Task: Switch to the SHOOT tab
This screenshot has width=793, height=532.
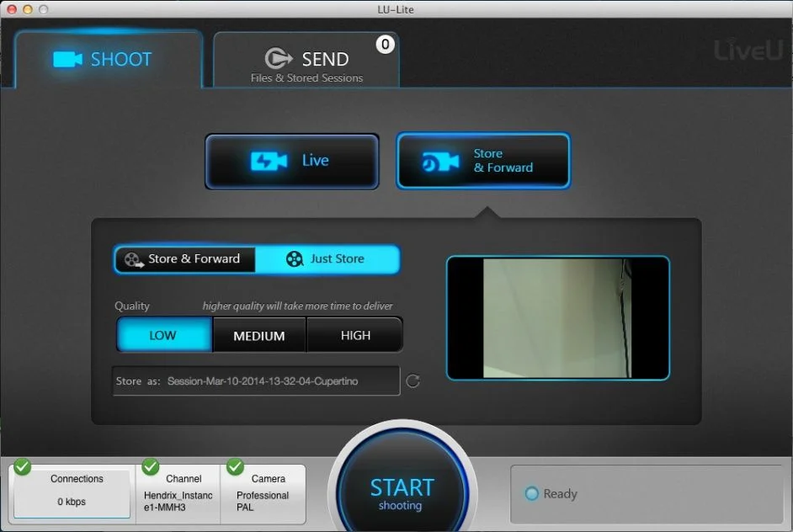Action: pos(109,59)
